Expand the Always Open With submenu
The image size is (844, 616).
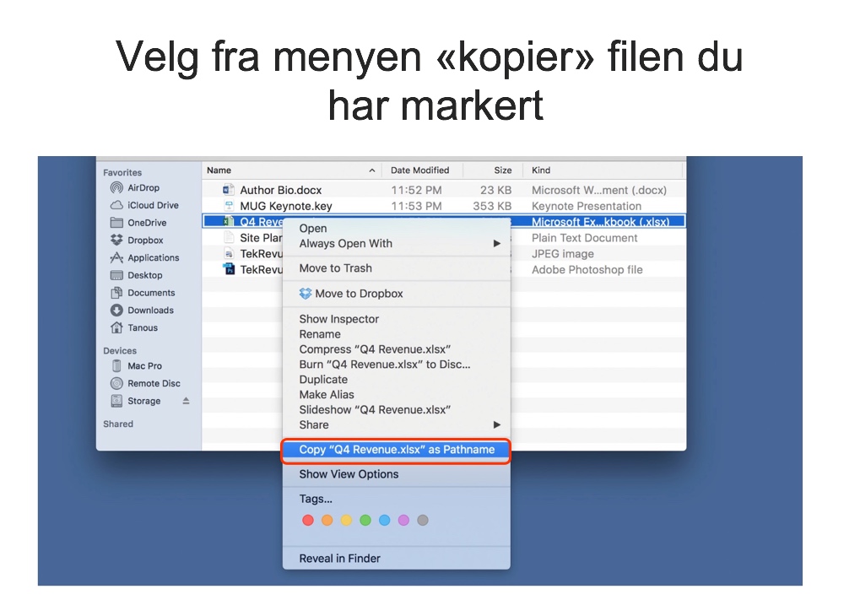click(497, 244)
